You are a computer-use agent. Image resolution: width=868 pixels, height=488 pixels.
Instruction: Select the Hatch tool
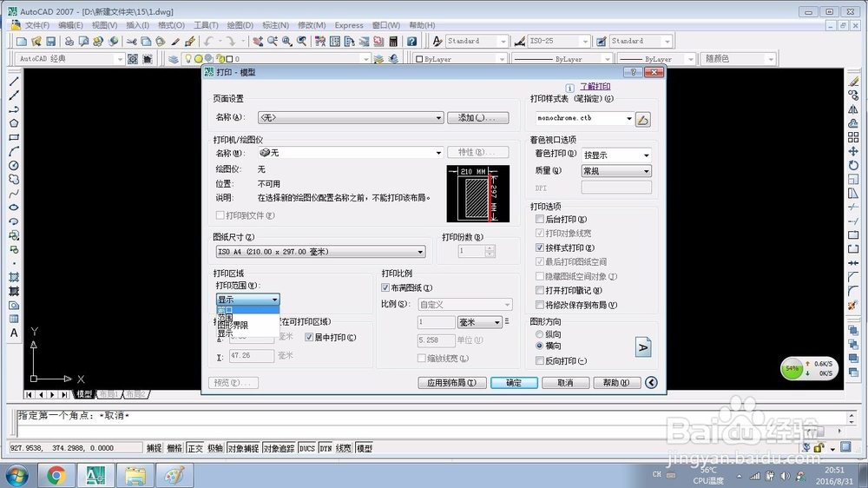pyautogui.click(x=14, y=277)
